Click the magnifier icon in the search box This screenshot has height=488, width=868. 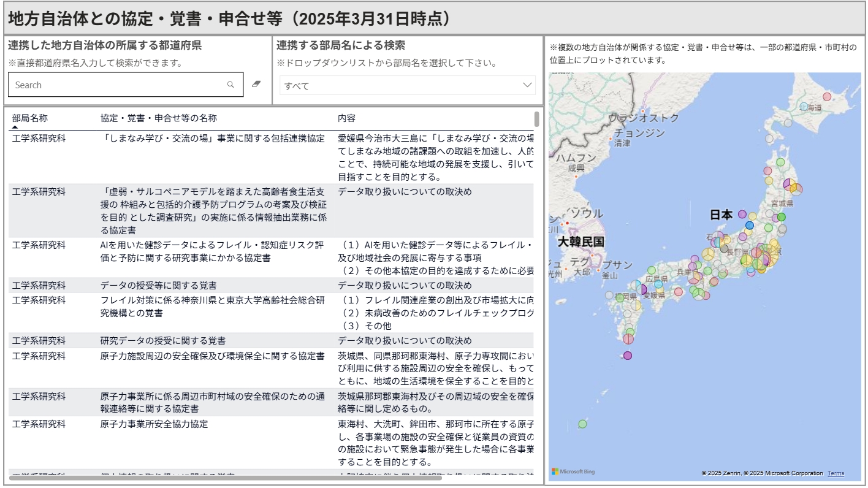[x=230, y=85]
